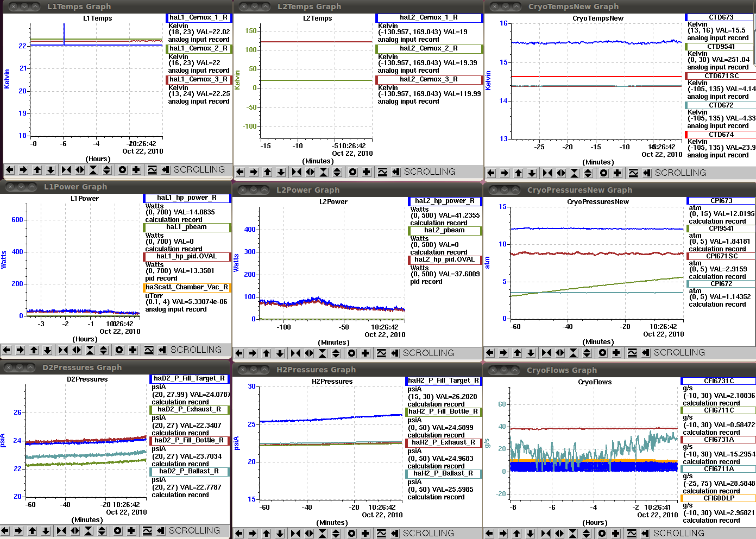Click the circle autoscale icon in H2Pressures toolbar
Image resolution: width=756 pixels, height=539 pixels.
pyautogui.click(x=352, y=534)
